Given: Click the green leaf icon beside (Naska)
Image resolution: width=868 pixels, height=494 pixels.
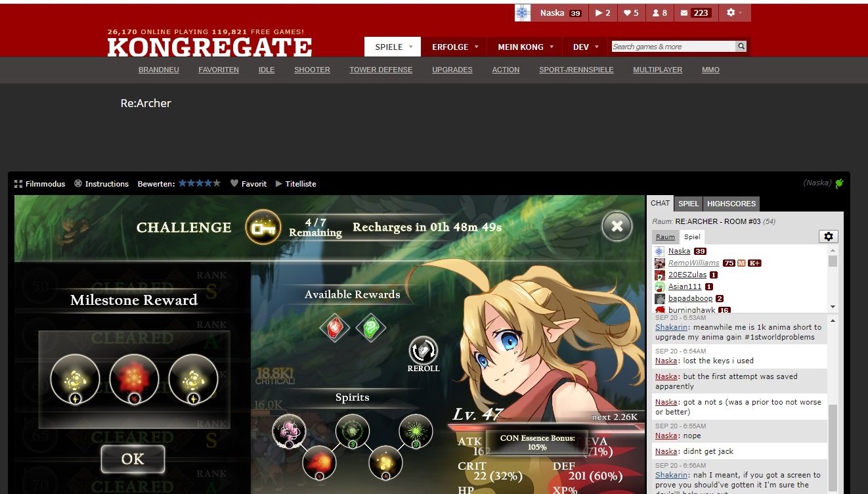Looking at the screenshot, I should point(838,183).
